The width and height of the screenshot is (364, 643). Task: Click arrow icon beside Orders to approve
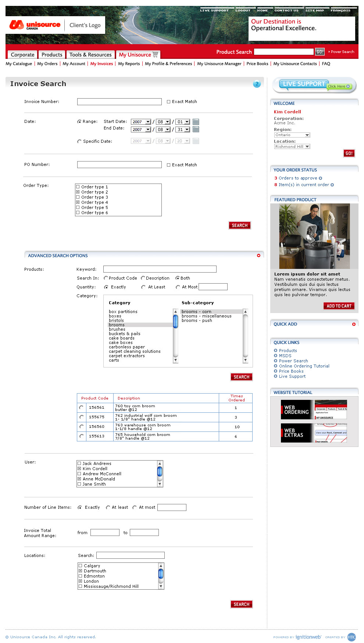click(321, 178)
